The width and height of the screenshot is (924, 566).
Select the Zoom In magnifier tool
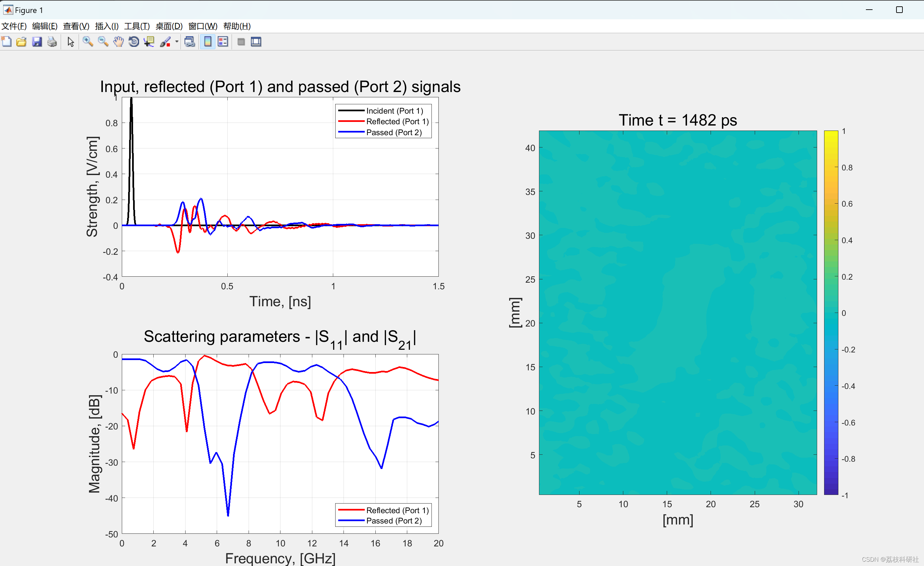(88, 42)
